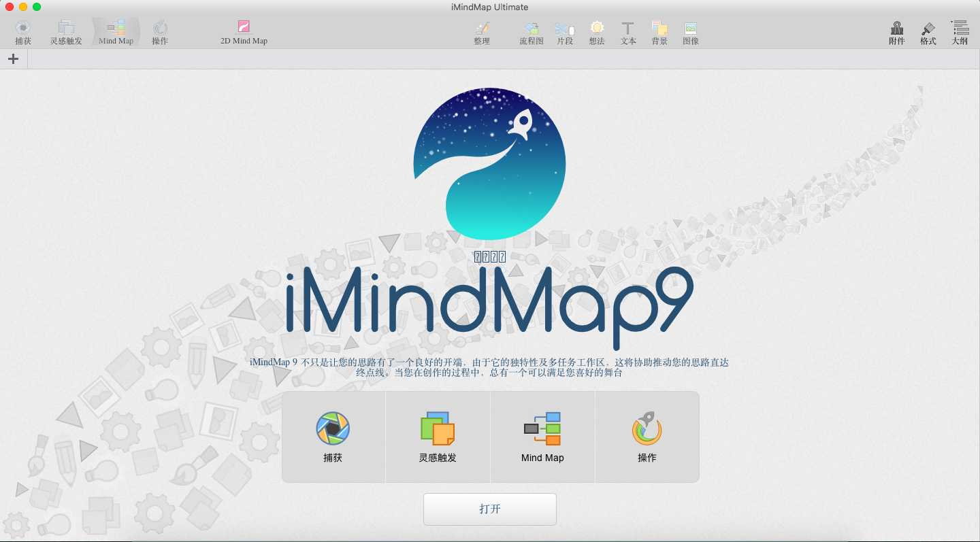980x542 pixels.
Task: Click the 打开 button
Action: (490, 509)
